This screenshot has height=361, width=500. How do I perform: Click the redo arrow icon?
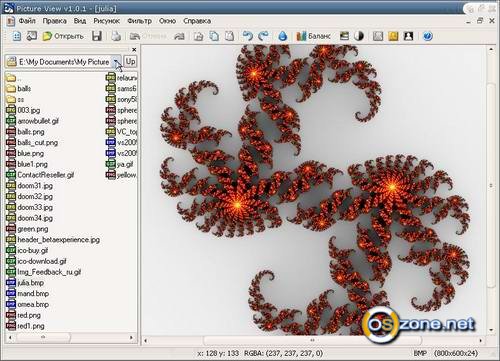[x=264, y=36]
